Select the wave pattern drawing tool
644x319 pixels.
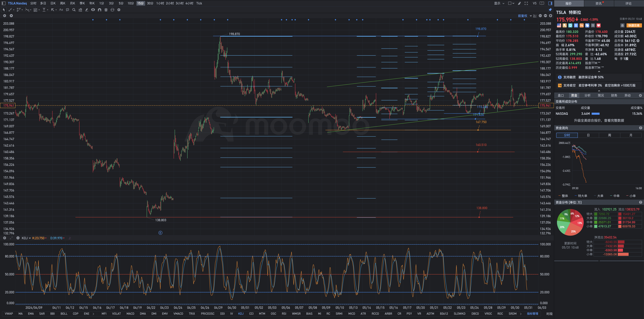[27, 10]
